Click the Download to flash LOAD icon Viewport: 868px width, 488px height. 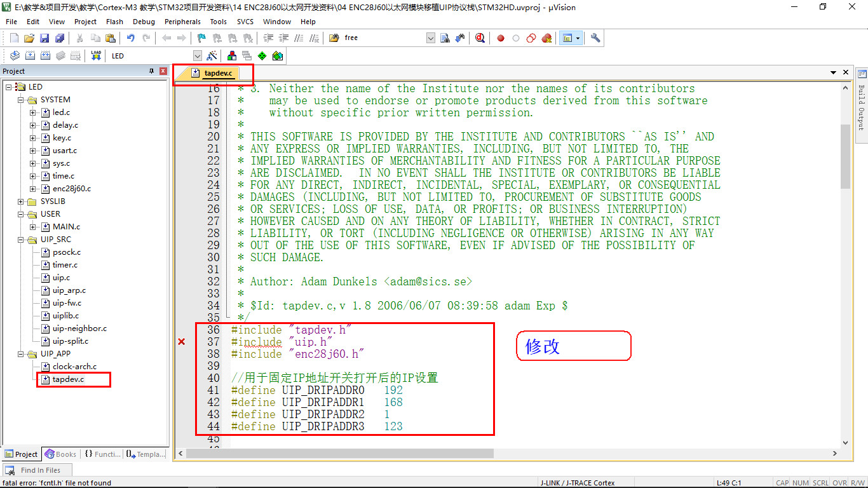click(x=96, y=56)
